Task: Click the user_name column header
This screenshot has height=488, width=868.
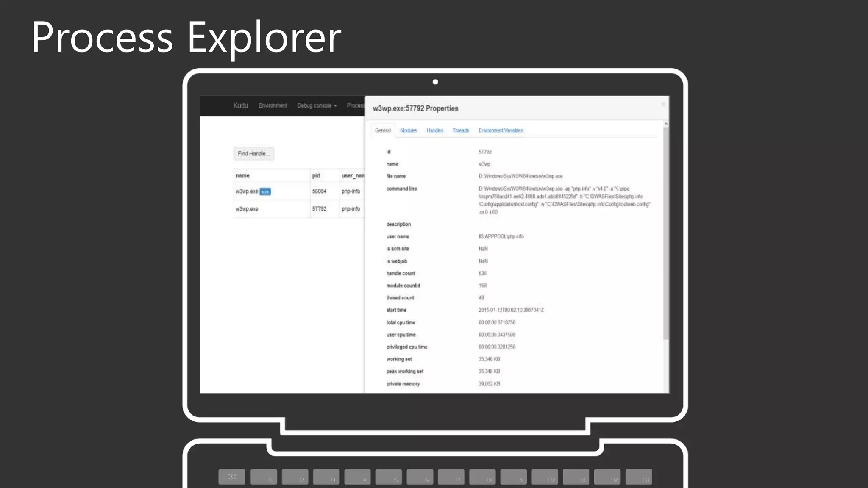Action: (x=353, y=175)
